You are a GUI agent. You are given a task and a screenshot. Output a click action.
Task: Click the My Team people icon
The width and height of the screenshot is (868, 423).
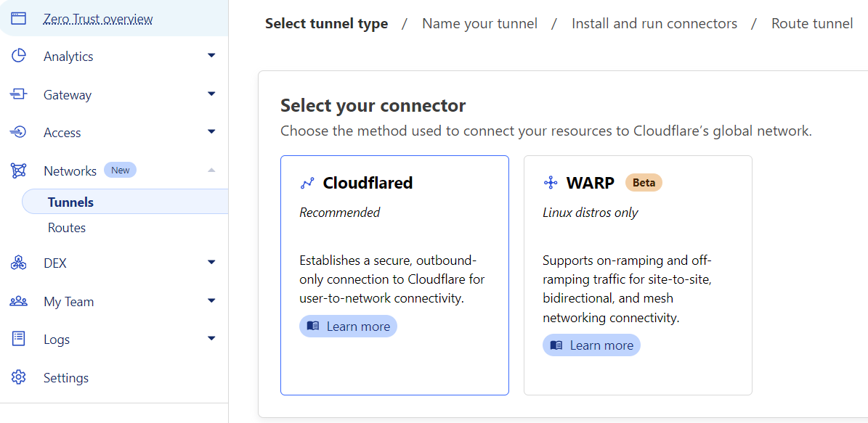coord(19,301)
